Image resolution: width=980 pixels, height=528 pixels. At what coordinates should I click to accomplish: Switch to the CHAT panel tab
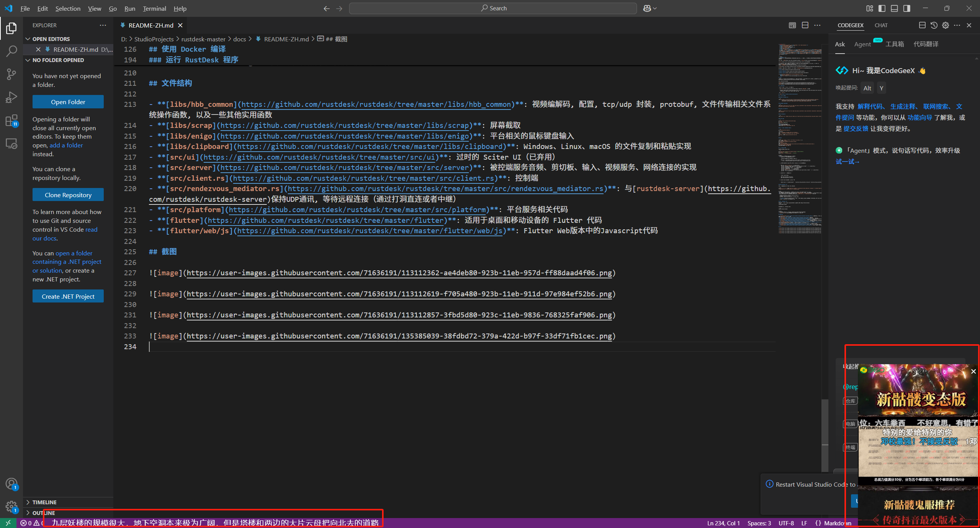(881, 25)
